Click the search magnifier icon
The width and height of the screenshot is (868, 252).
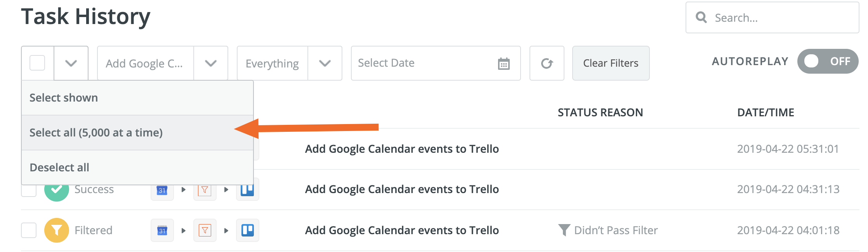tap(701, 17)
